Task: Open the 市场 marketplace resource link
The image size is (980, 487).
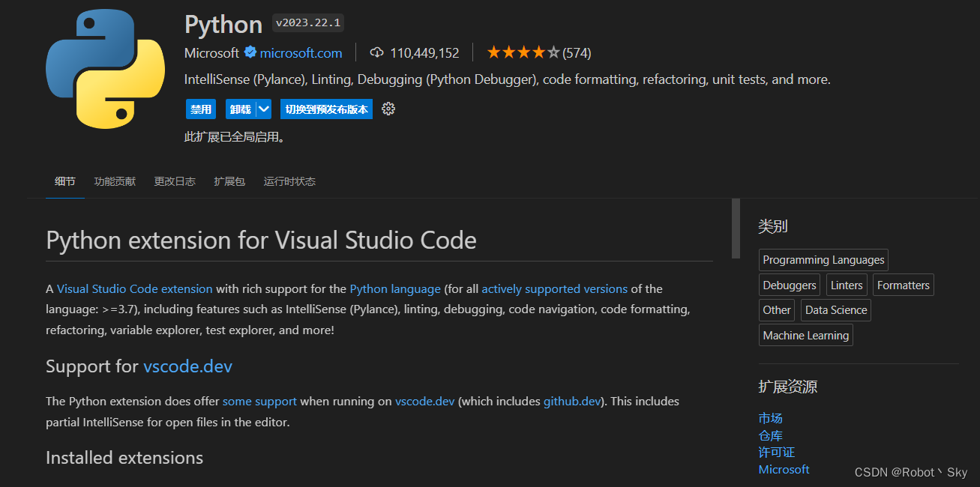Action: point(770,418)
